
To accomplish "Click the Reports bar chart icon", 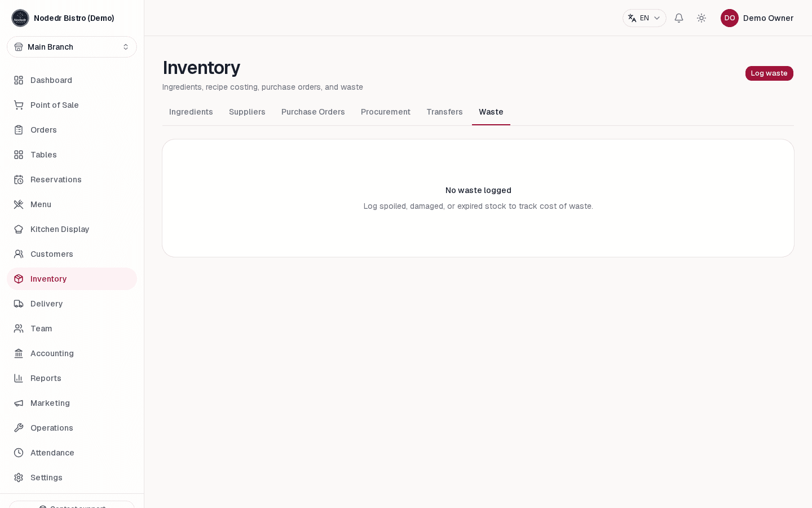I will pos(19,378).
